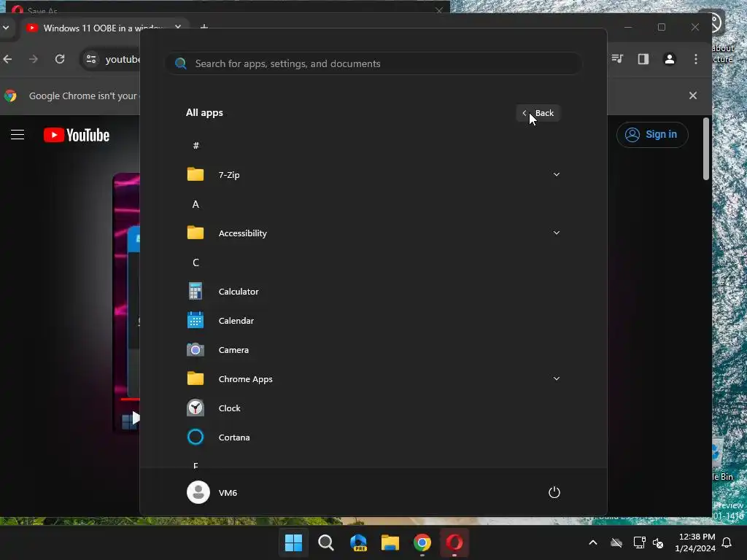Open network status tray icon
Image resolution: width=747 pixels, height=560 pixels.
639,542
